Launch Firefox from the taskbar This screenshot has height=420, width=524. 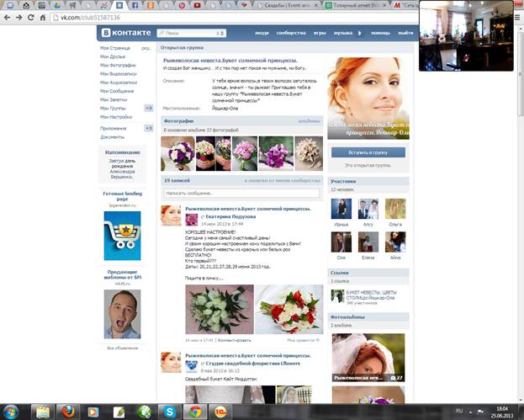[x=68, y=412]
